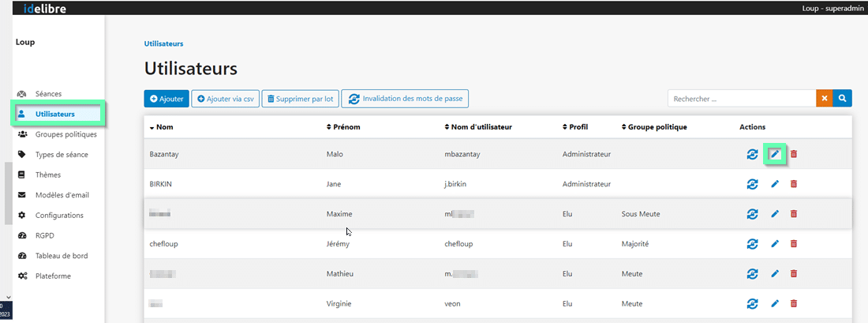Click the Ajouter button
Image resolution: width=868 pixels, height=323 pixels.
click(166, 99)
